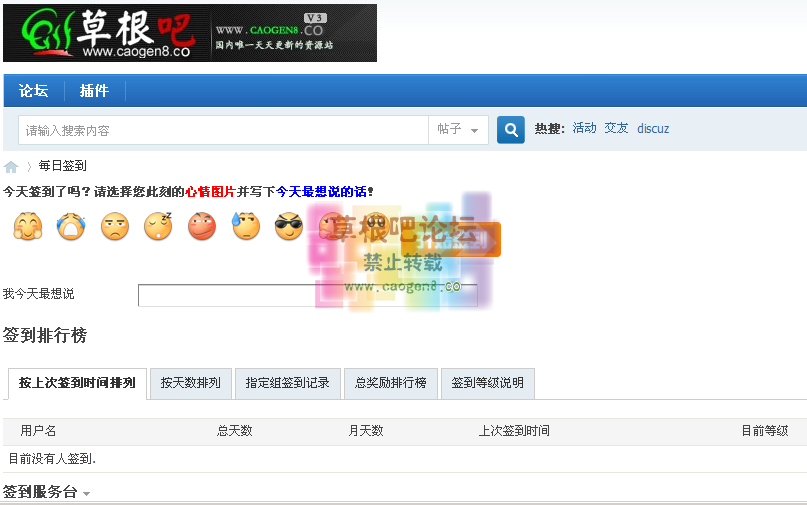The height and width of the screenshot is (505, 807).
Task: Click the home icon in breadcrumb
Action: [11, 167]
